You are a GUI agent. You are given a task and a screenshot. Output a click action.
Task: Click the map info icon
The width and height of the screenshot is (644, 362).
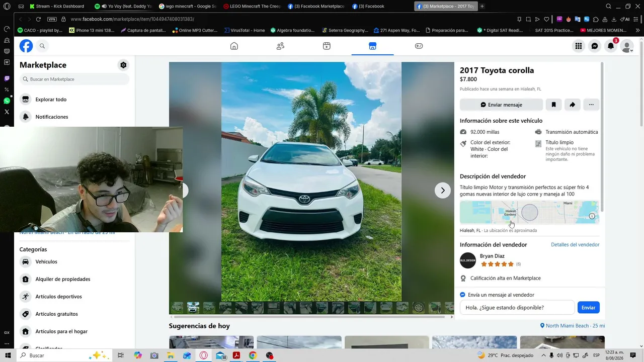(592, 216)
